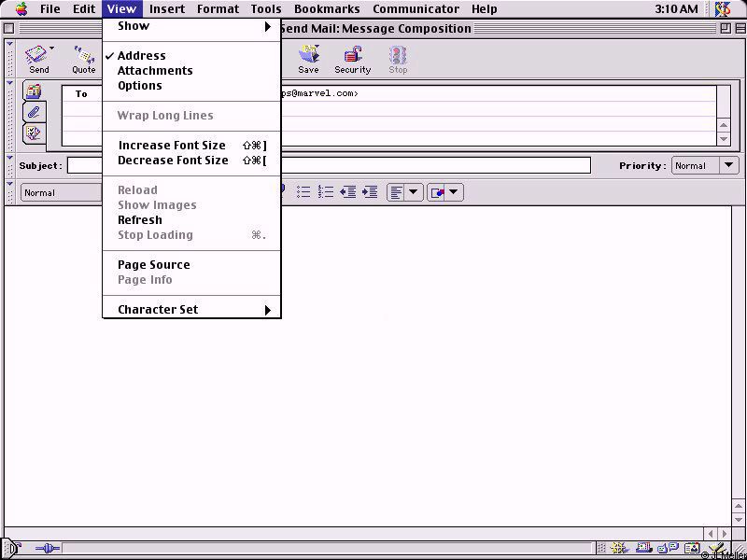Click the text alignment icon

396,192
